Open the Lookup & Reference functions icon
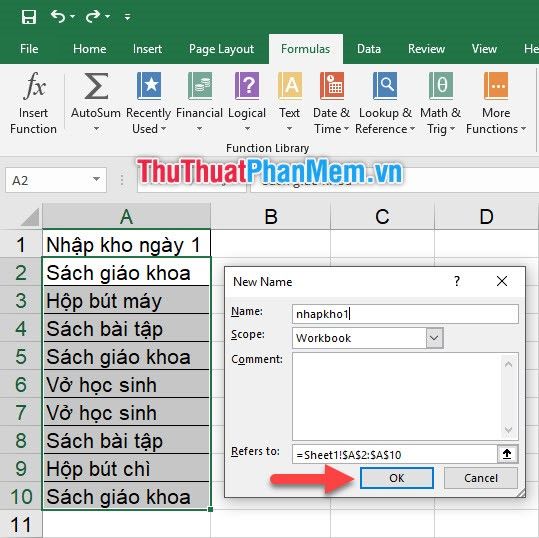Viewport: 539px width, 538px height. pyautogui.click(x=385, y=86)
